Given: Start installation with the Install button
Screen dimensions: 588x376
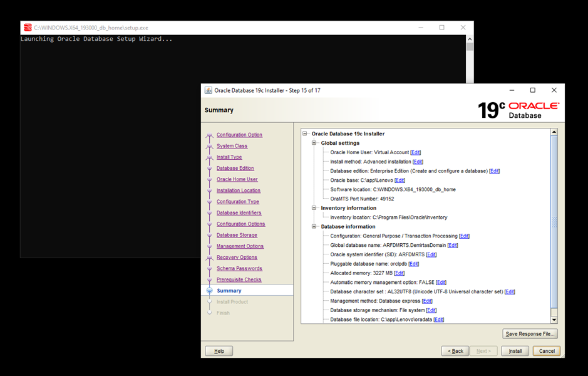Looking at the screenshot, I should point(515,351).
